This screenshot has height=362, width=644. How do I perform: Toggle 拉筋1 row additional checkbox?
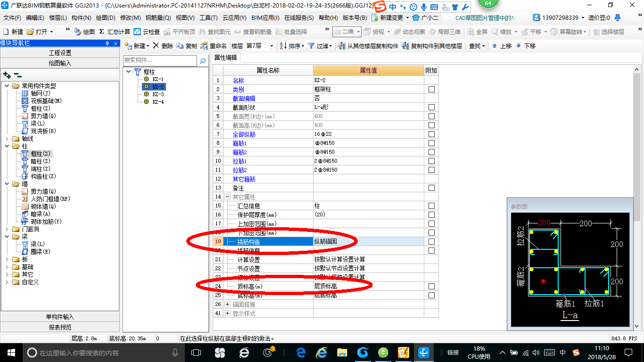[x=431, y=161]
